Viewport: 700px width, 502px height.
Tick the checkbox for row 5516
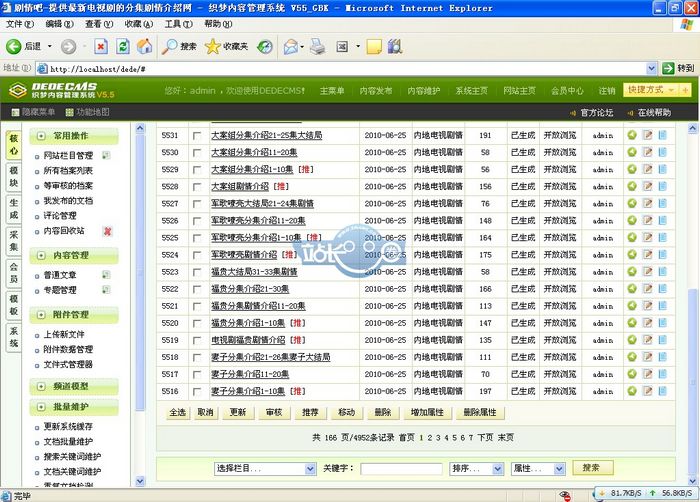point(197,391)
